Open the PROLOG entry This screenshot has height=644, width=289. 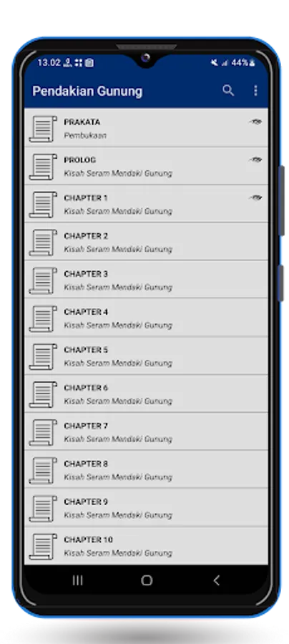tap(146, 166)
